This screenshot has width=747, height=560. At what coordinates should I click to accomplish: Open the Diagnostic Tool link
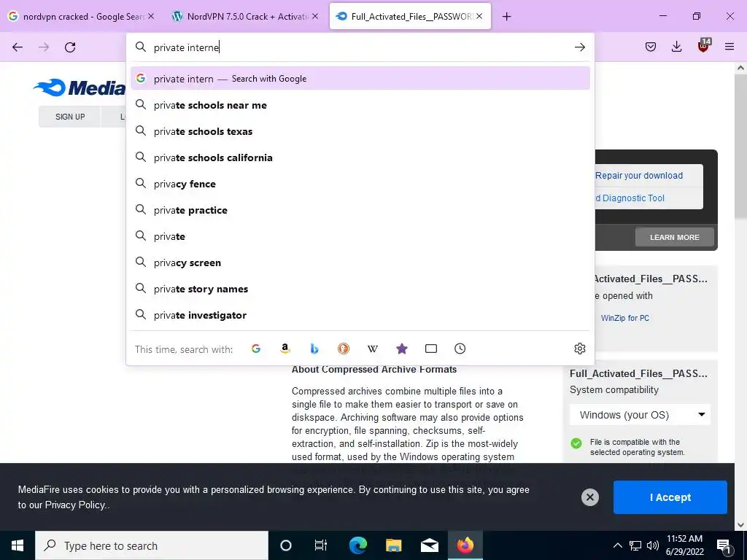630,198
